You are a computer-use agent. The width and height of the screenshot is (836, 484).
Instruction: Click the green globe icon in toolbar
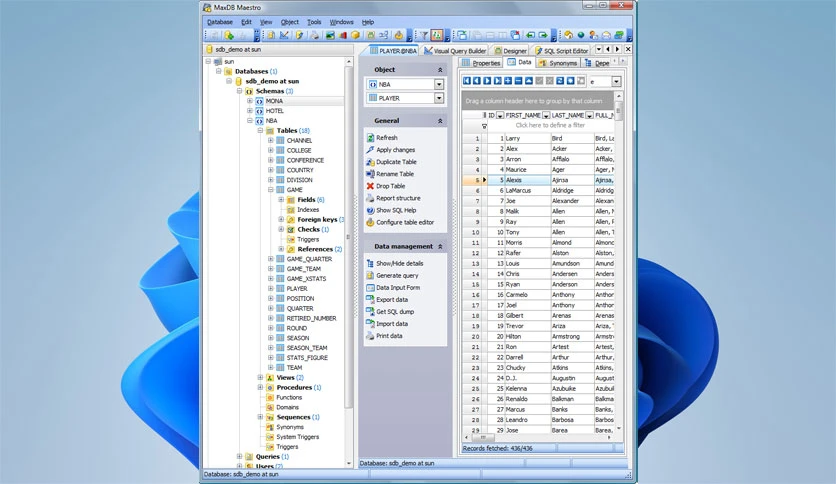tap(581, 35)
